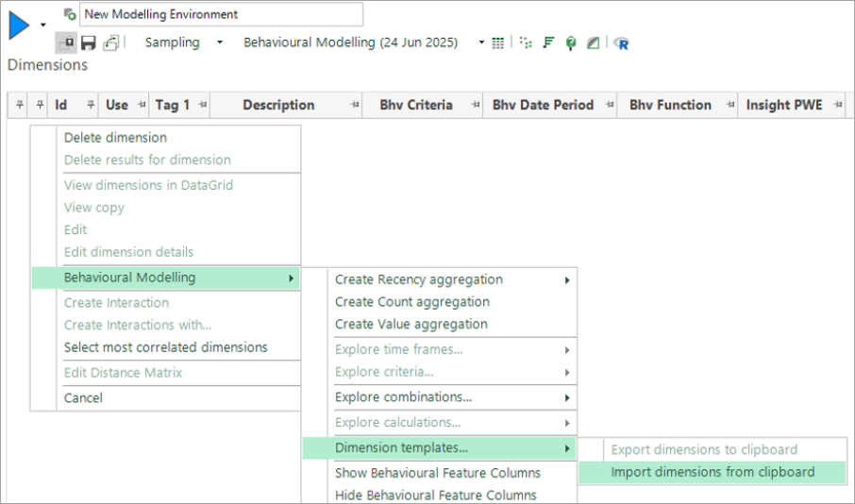Click the copy pages icon beside Save
This screenshot has height=504, width=855.
pos(111,42)
